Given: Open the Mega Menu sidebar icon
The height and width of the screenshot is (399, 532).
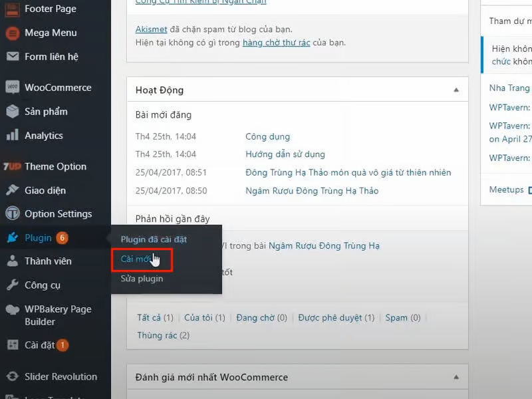Looking at the screenshot, I should click(x=13, y=33).
